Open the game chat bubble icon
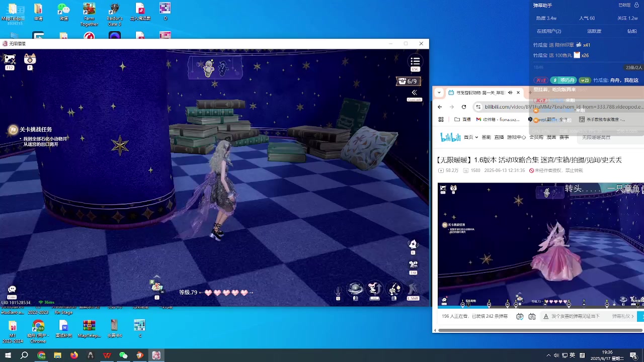 [12, 289]
